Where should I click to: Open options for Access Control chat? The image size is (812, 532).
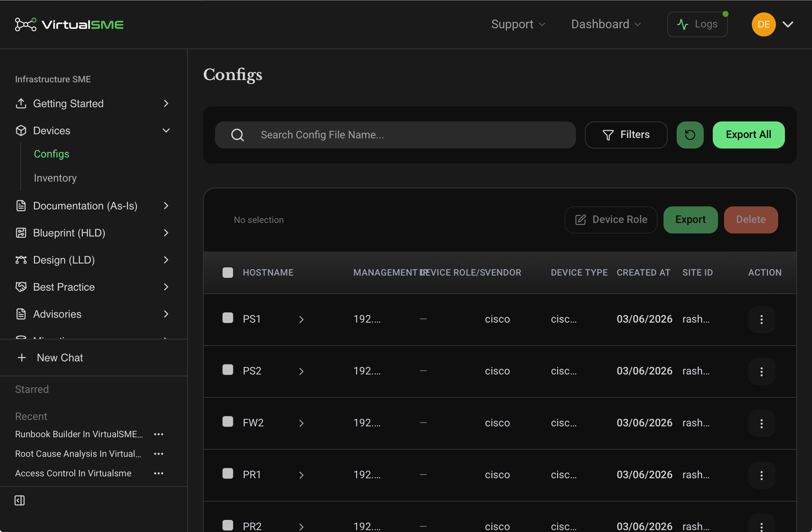pos(159,473)
